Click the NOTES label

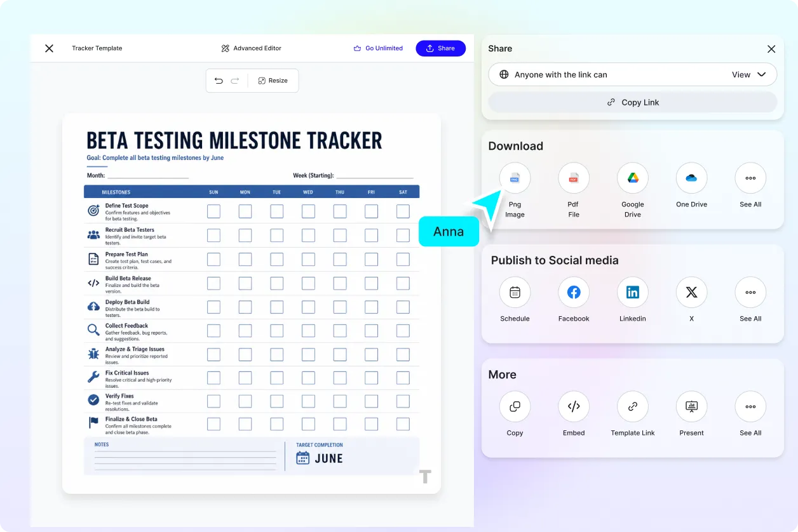pyautogui.click(x=102, y=444)
